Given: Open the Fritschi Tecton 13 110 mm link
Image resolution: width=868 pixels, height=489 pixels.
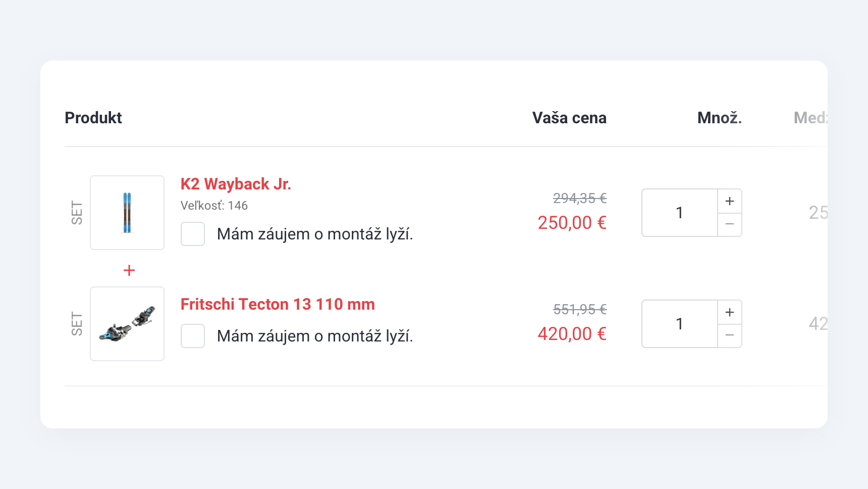Looking at the screenshot, I should [x=278, y=304].
